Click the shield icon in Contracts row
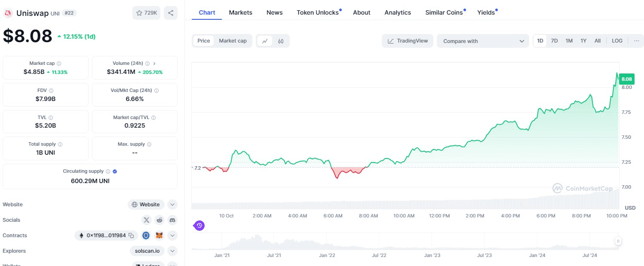 pos(146,235)
